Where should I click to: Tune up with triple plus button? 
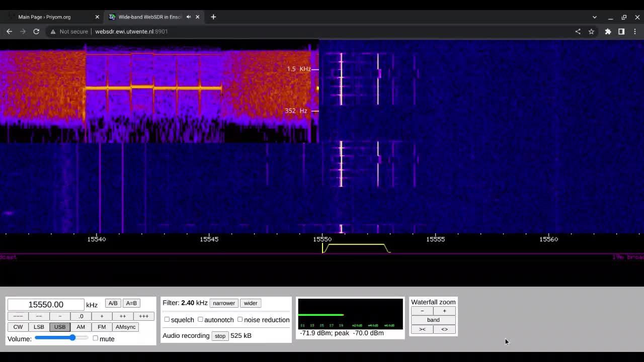tap(143, 316)
